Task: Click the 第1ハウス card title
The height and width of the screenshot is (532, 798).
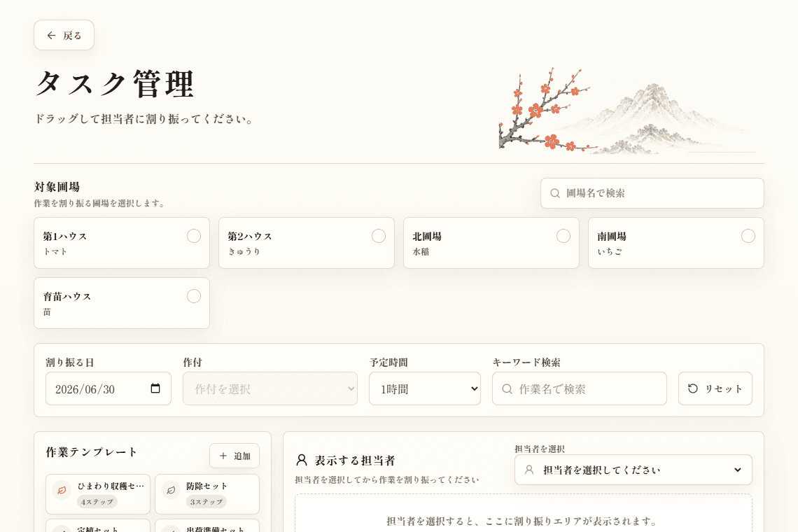Action: tap(65, 236)
